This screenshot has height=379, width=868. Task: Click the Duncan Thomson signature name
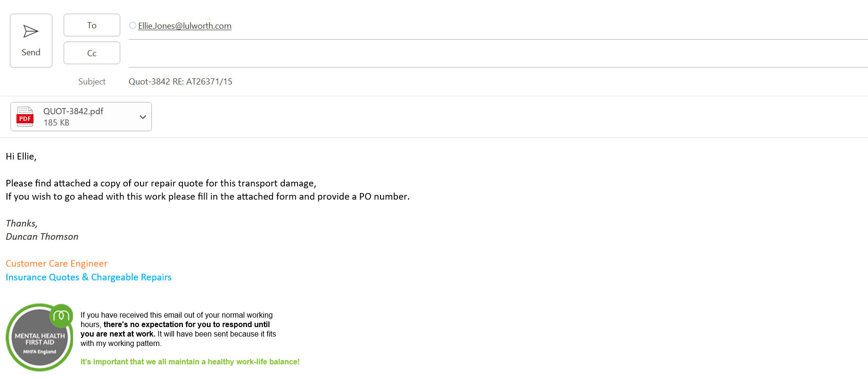coord(42,237)
